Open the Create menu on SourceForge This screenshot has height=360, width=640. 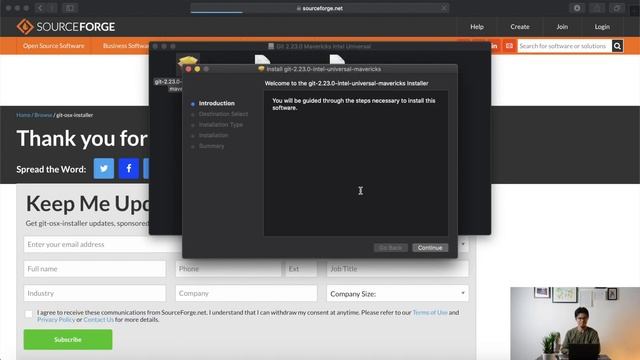point(520,27)
